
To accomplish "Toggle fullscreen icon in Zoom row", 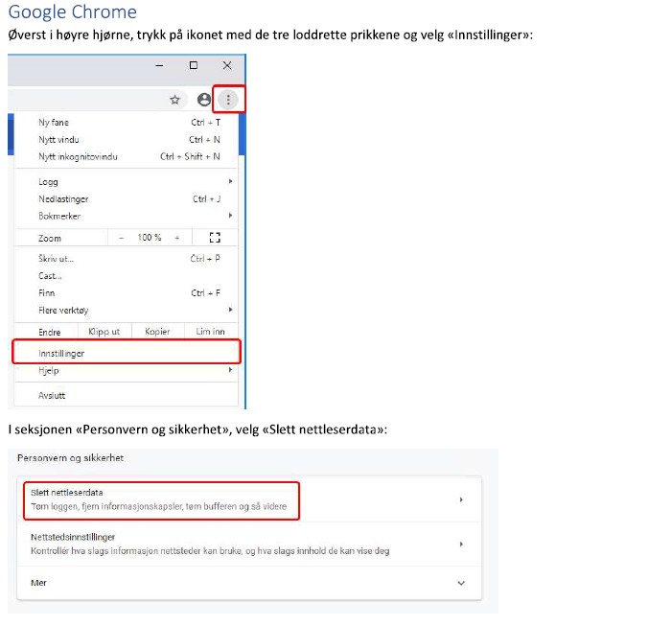I will point(215,238).
